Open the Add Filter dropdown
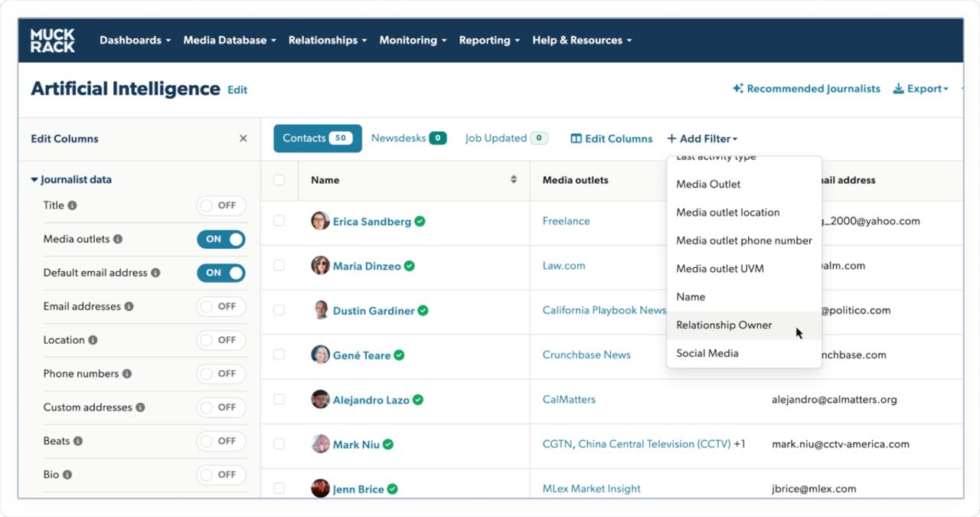This screenshot has height=517, width=980. 702,139
